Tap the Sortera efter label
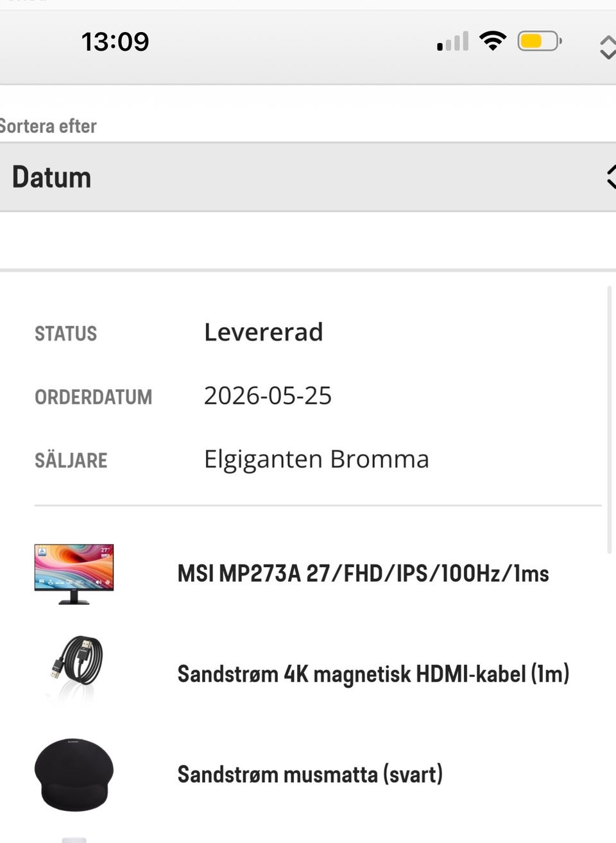 tap(48, 126)
